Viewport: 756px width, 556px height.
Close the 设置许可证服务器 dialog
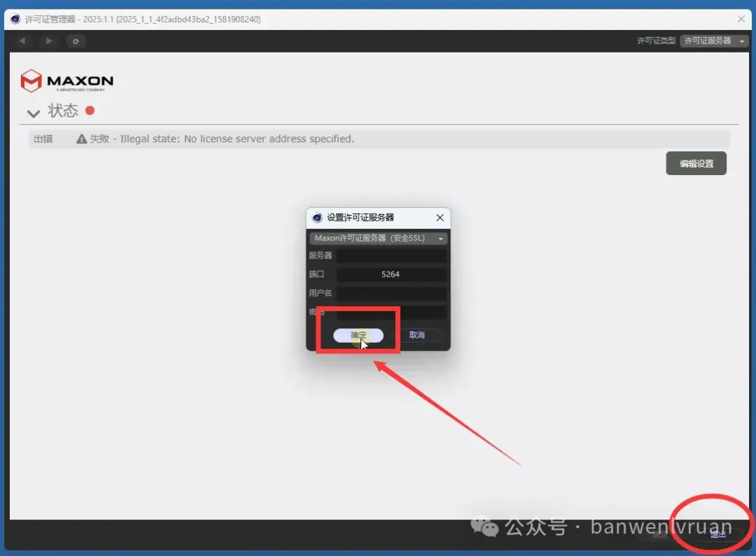440,218
